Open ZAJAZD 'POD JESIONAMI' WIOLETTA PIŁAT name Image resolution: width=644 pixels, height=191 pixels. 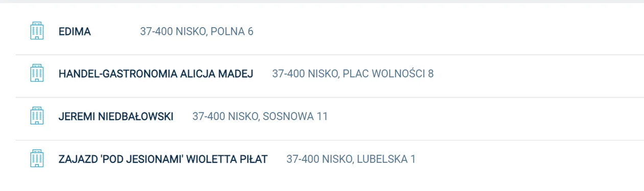point(163,159)
